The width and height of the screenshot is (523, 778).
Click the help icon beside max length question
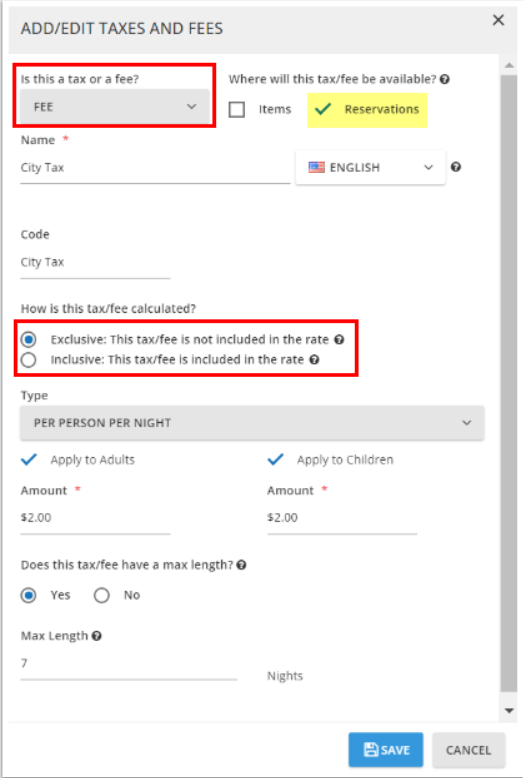242,565
